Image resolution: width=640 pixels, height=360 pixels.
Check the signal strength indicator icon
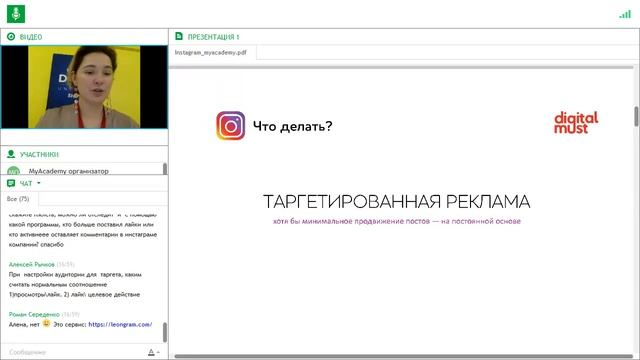(x=625, y=14)
